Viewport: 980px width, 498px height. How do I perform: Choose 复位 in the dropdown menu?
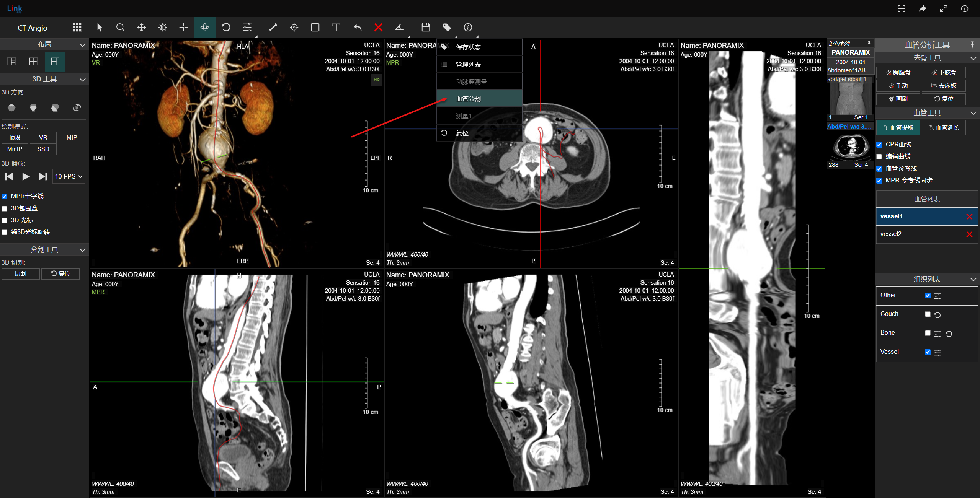tap(479, 133)
